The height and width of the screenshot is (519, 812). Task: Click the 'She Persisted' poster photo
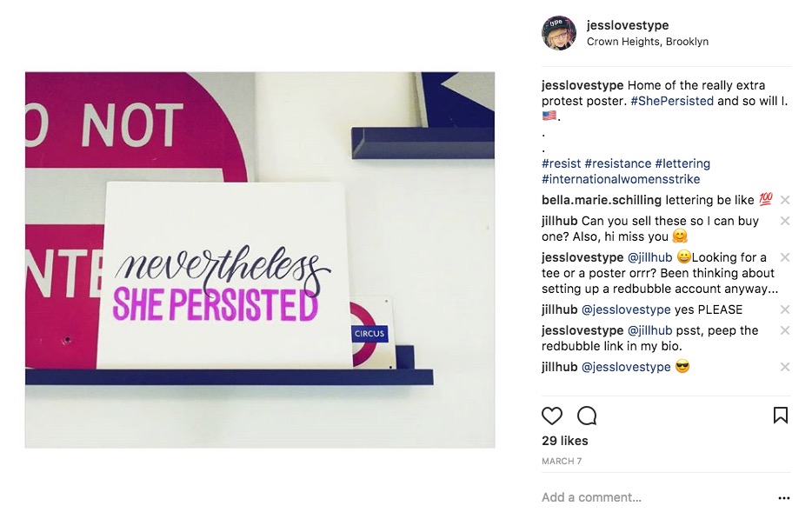click(260, 260)
